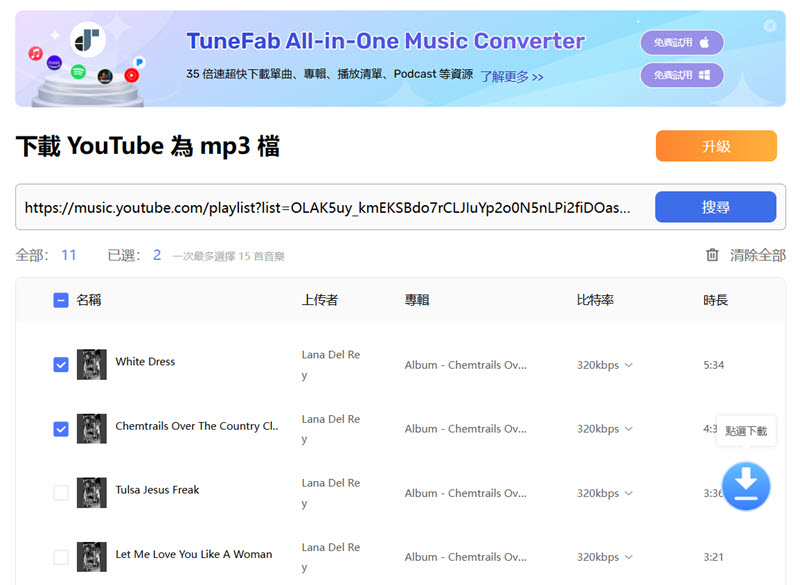This screenshot has height=585, width=800.
Task: Click Tulsa Jesus Freak album thumbnail
Action: tap(92, 493)
